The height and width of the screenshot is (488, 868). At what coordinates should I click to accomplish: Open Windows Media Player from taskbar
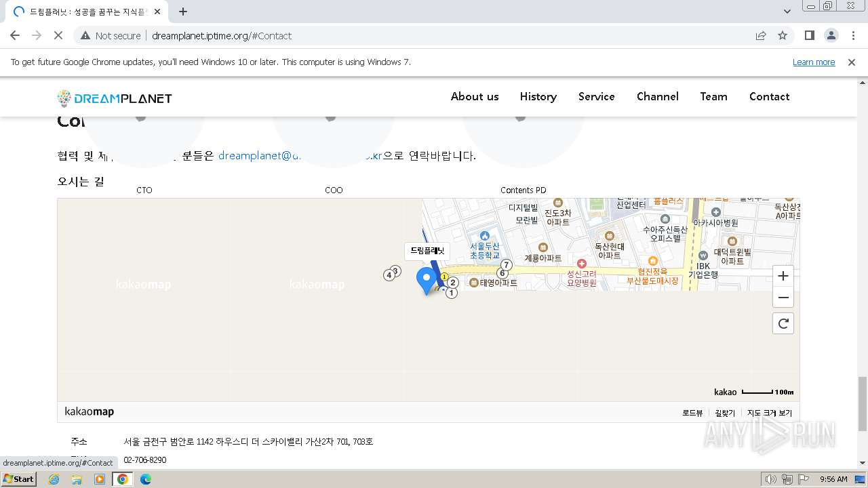pos(100,479)
